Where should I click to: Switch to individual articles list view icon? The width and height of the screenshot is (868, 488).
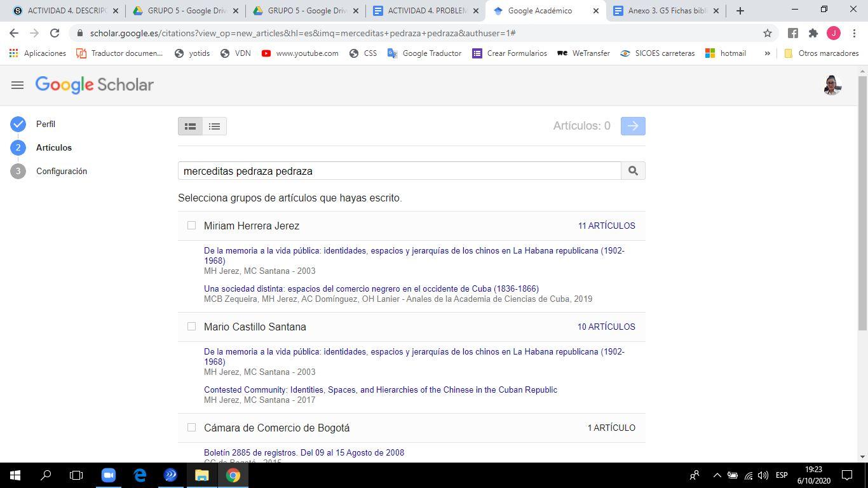pos(214,126)
